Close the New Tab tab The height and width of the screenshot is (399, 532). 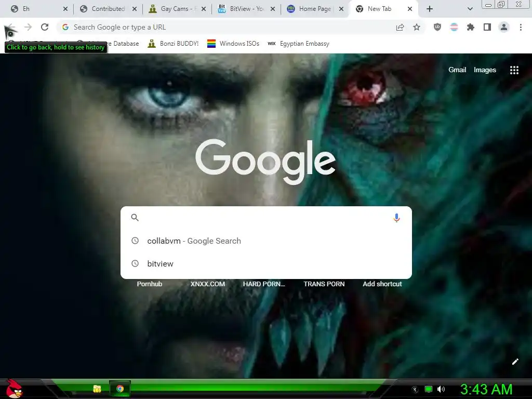(x=410, y=9)
